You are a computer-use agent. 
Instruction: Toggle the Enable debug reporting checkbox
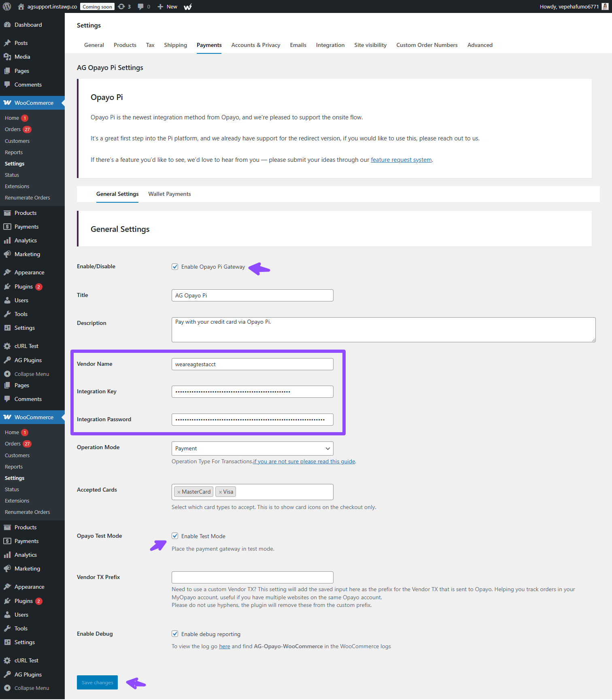175,634
